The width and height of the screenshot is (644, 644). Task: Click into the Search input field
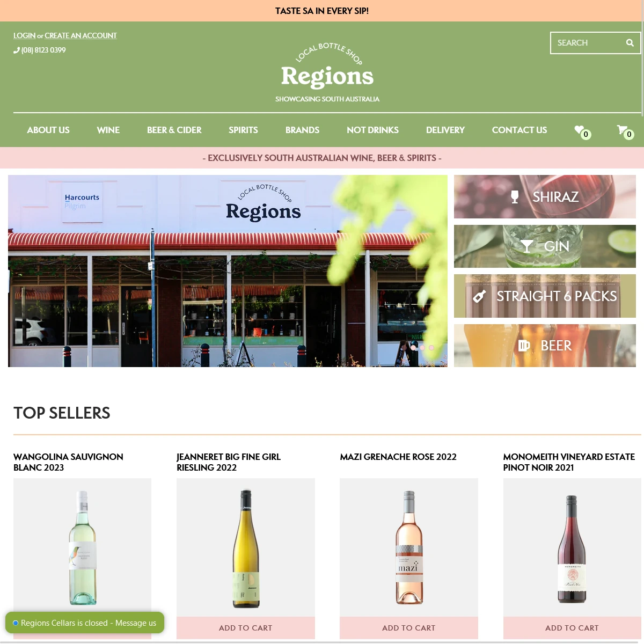[588, 43]
